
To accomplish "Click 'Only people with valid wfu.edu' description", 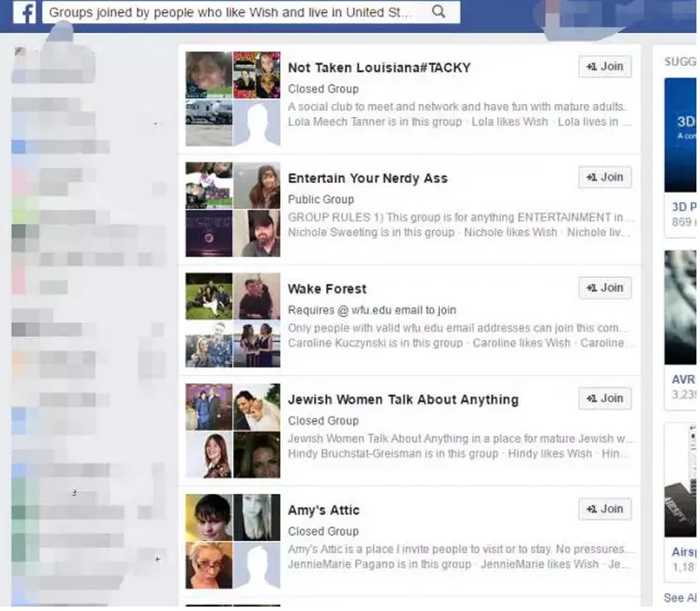I will point(458,328).
